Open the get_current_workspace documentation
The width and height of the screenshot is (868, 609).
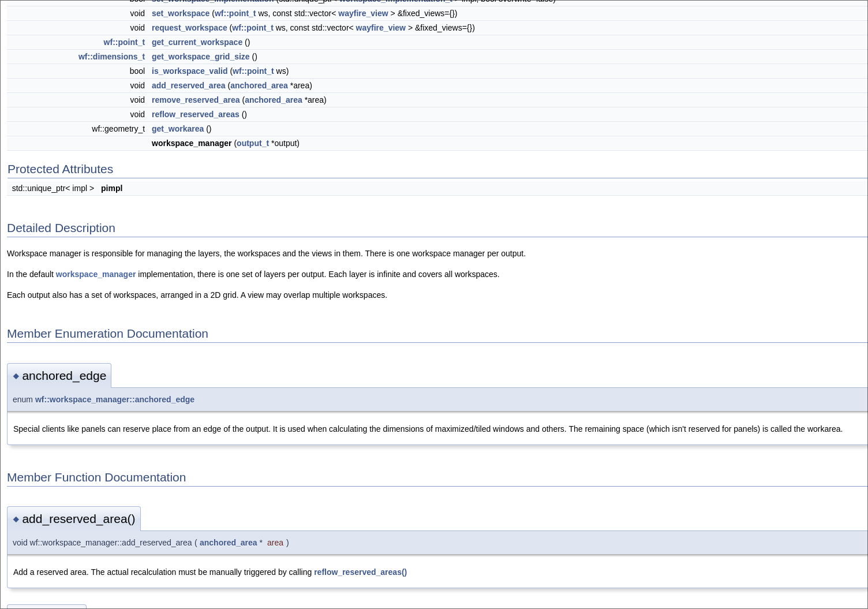[197, 42]
